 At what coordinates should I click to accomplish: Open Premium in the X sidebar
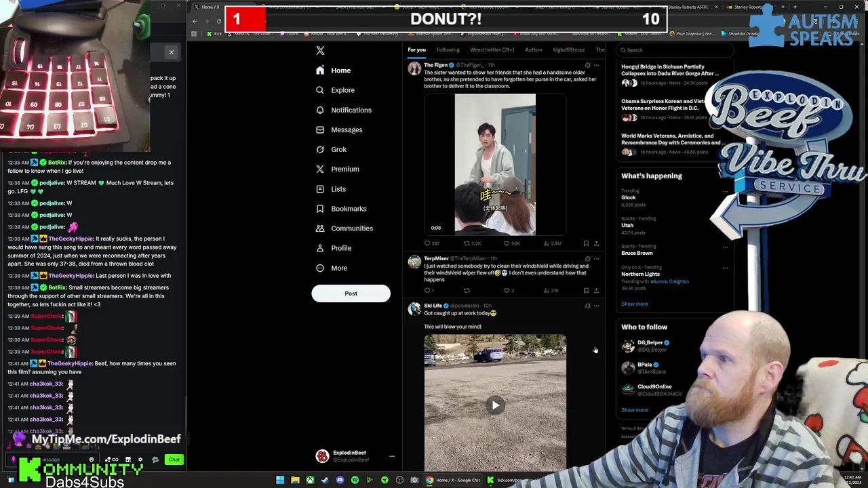click(338, 169)
